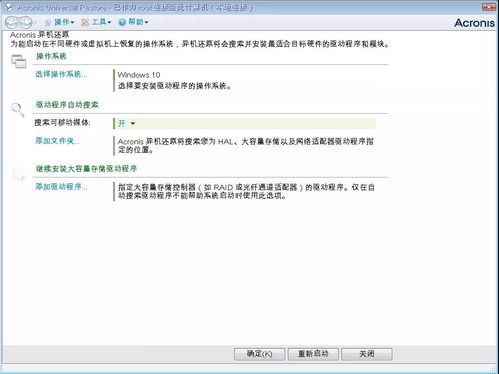Click the 操作系统 section windows icon
The image size is (499, 374).
tap(19, 62)
